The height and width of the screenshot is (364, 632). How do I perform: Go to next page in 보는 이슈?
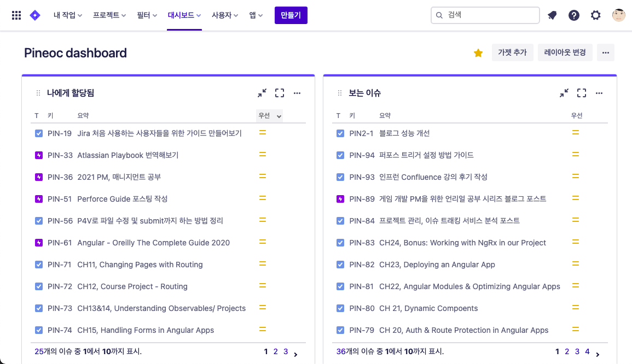[x=598, y=354]
